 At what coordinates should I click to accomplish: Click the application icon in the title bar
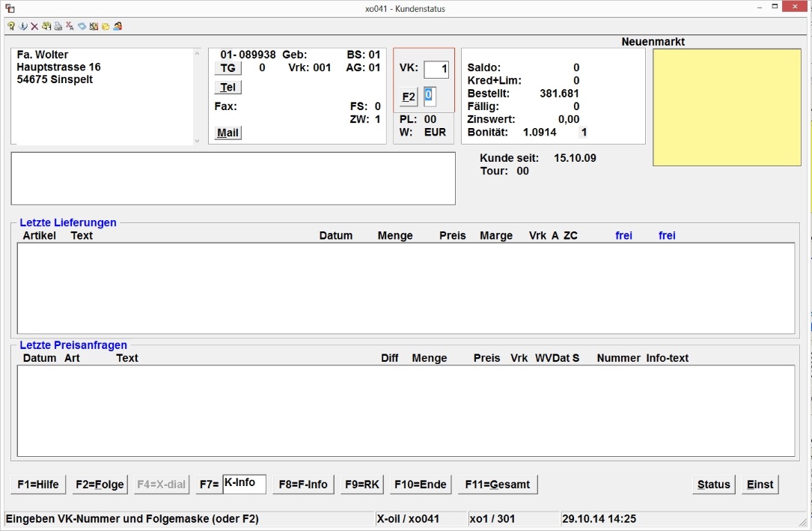click(x=10, y=8)
